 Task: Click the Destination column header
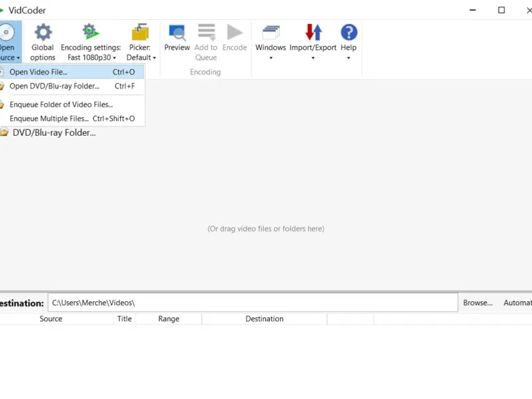264,319
